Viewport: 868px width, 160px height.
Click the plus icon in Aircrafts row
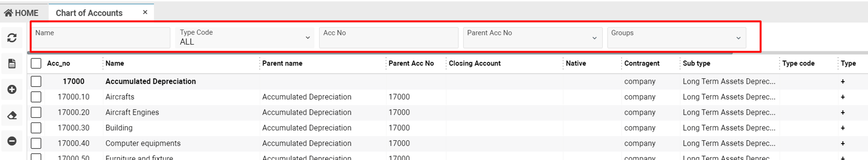(842, 97)
